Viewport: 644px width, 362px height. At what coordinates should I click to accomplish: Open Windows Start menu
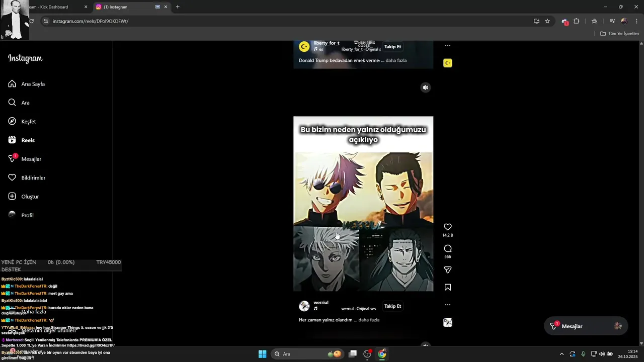point(262,354)
